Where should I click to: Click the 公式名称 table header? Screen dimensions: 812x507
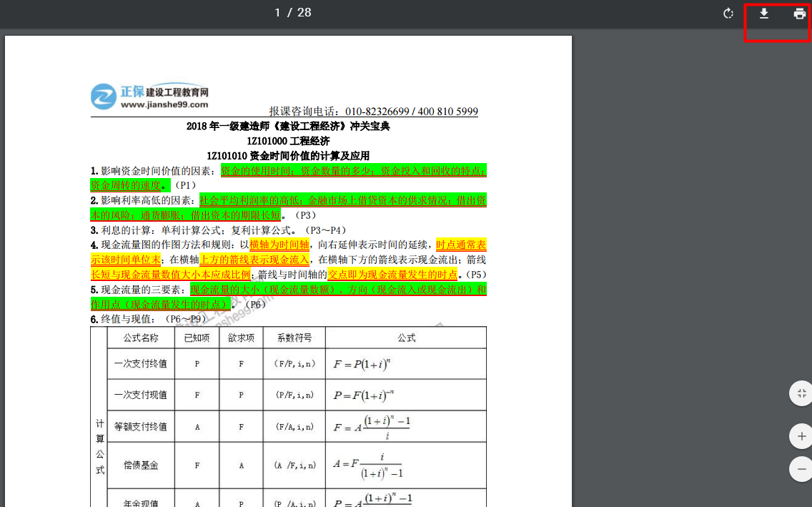point(141,338)
